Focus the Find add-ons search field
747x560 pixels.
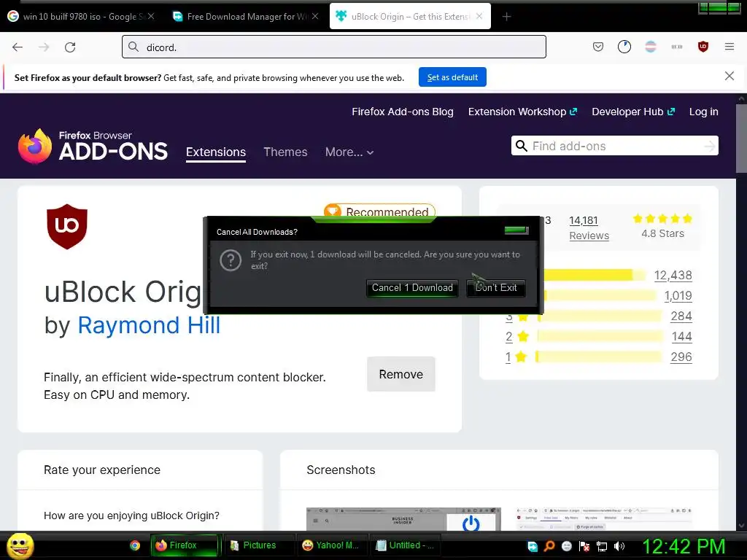614,146
